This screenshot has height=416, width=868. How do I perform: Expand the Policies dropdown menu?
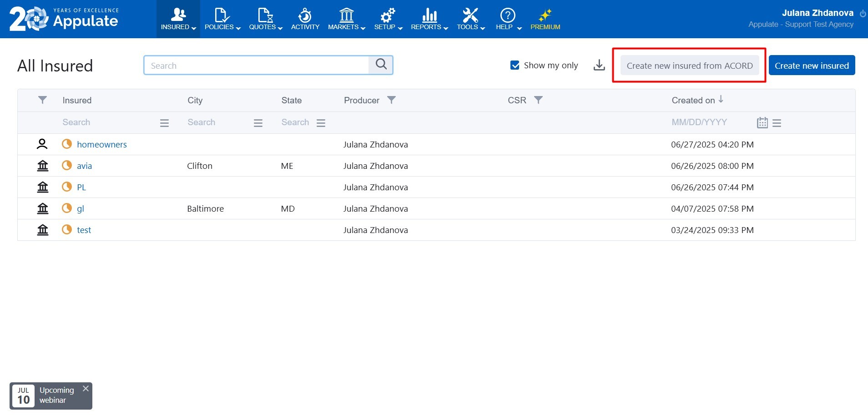(222, 19)
